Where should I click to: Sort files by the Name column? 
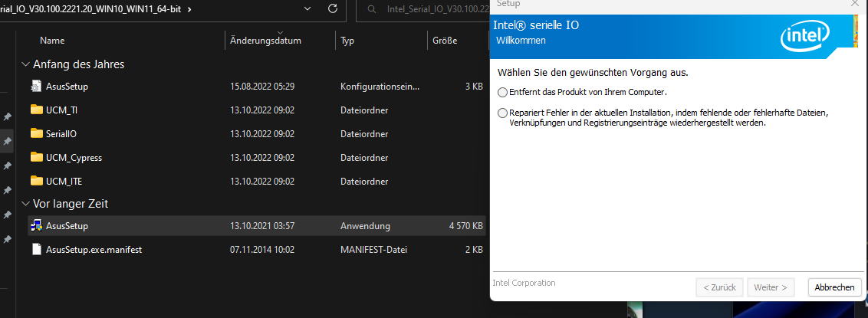click(x=52, y=41)
